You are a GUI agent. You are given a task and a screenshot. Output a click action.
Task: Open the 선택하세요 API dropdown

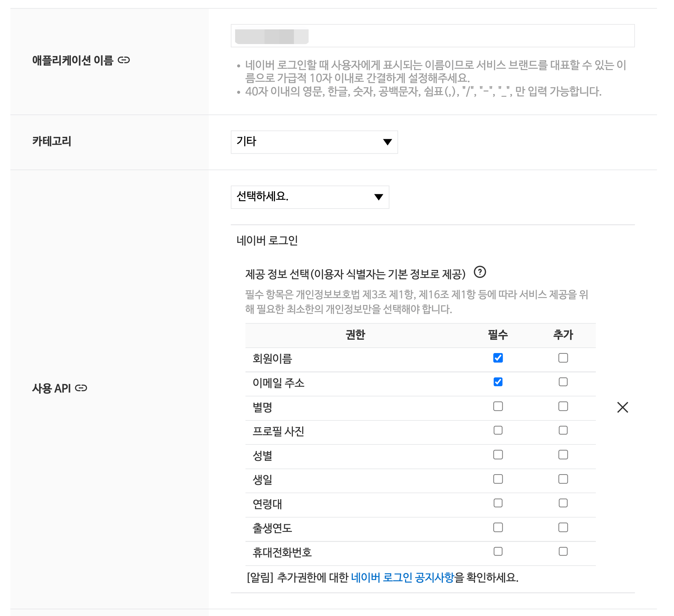click(310, 197)
